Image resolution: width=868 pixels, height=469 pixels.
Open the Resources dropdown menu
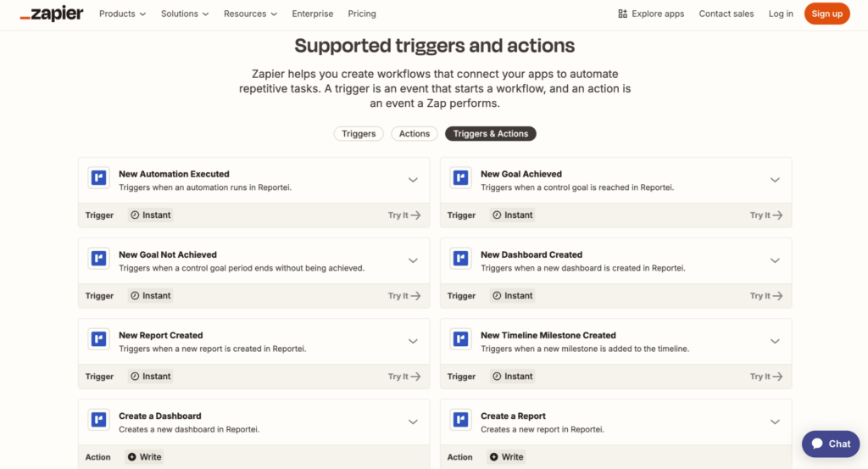[x=250, y=14]
